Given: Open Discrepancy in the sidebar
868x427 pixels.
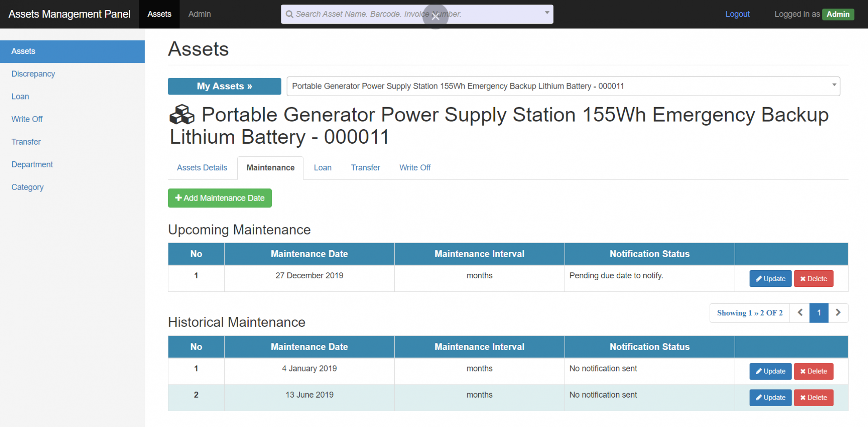Looking at the screenshot, I should (33, 74).
